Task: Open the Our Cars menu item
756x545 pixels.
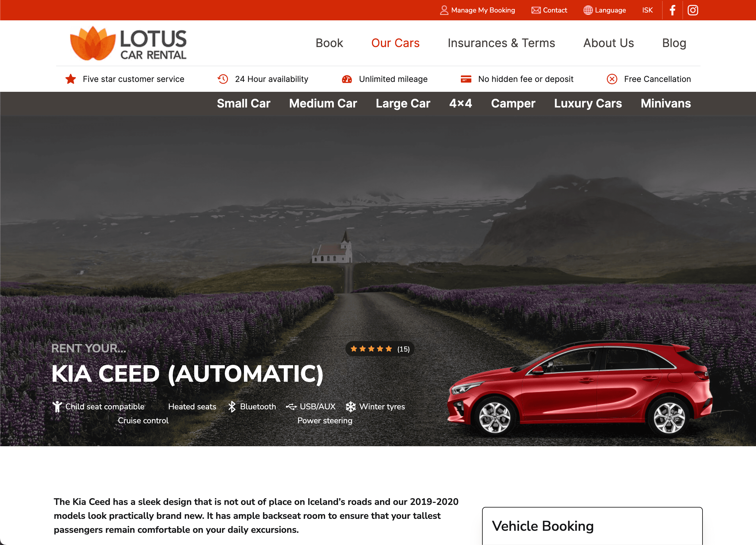Action: click(395, 43)
